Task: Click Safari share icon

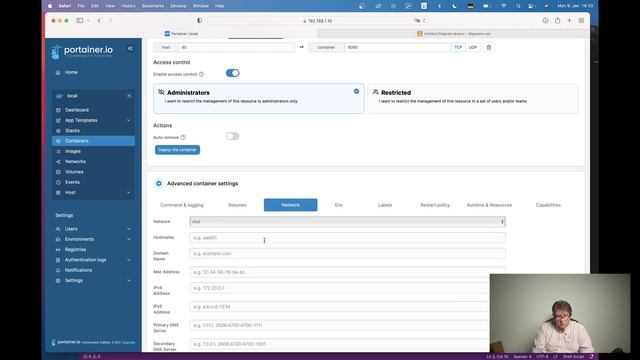Action: tap(557, 20)
